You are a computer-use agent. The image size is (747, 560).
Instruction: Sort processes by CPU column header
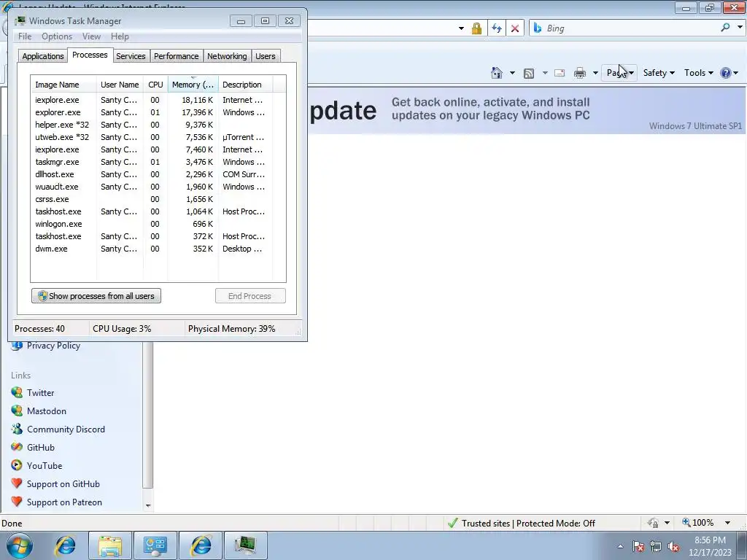pos(155,85)
